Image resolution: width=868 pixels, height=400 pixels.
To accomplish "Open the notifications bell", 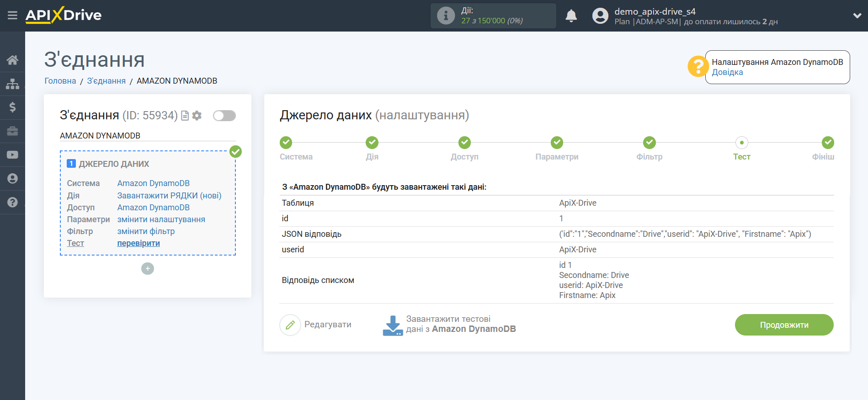I will [571, 16].
